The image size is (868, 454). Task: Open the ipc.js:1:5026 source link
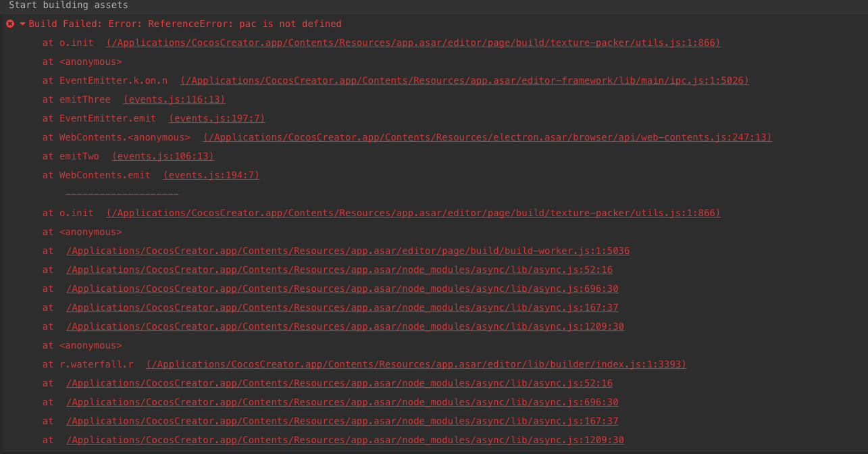465,80
